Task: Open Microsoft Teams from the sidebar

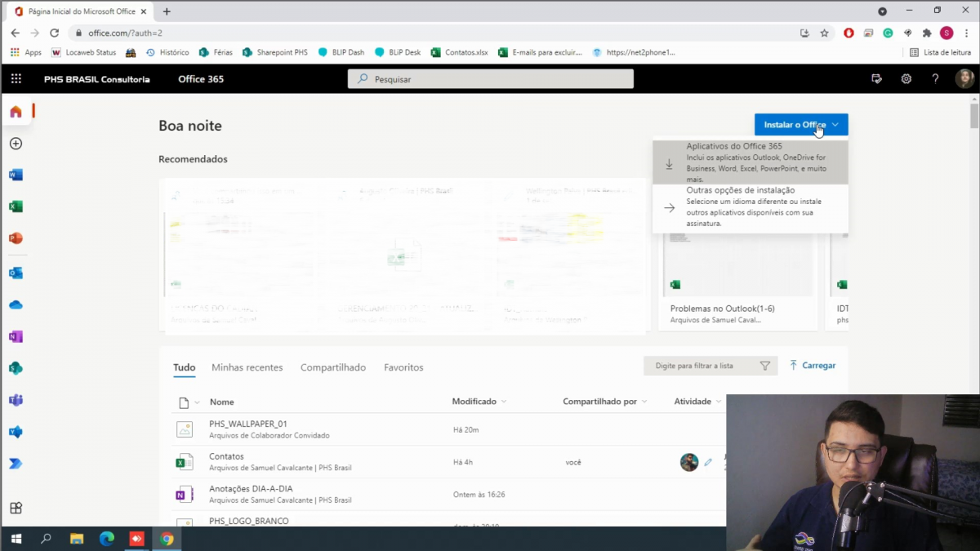Action: click(x=16, y=400)
